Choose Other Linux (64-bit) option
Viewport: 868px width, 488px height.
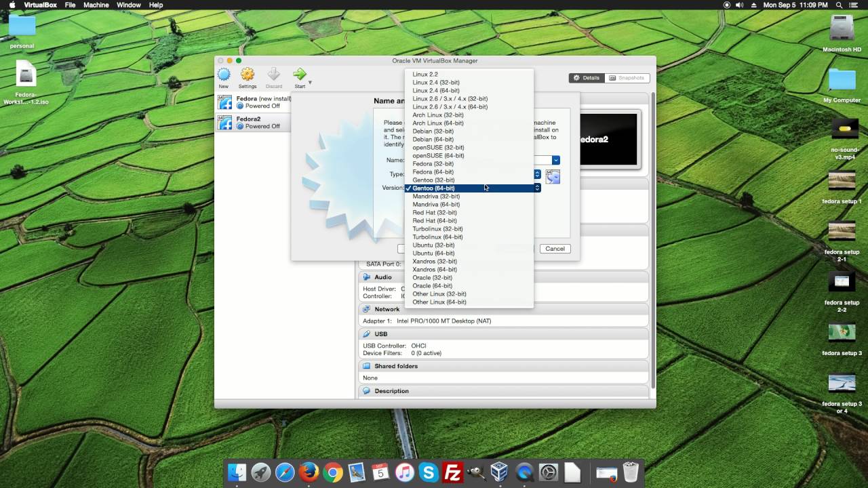pos(469,302)
